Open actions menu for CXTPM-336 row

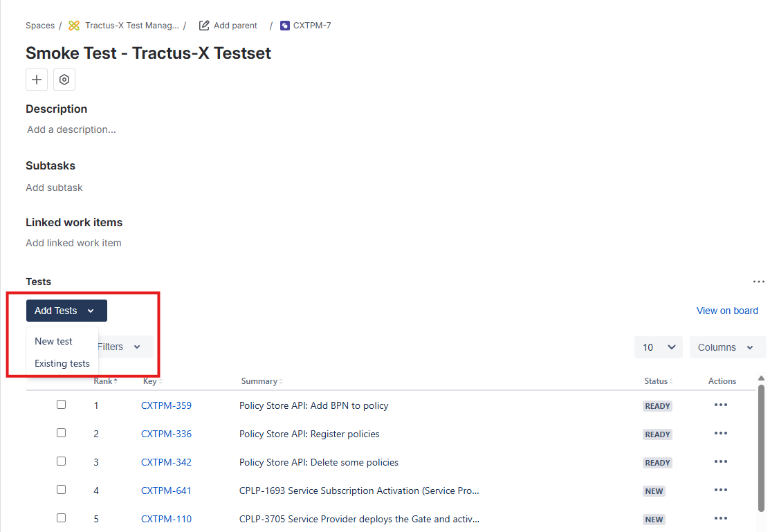click(721, 433)
